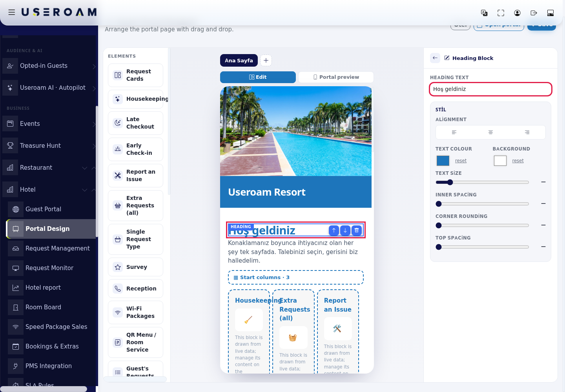Select the Ana Sayfa page tab
This screenshot has height=392, width=565.
point(239,60)
